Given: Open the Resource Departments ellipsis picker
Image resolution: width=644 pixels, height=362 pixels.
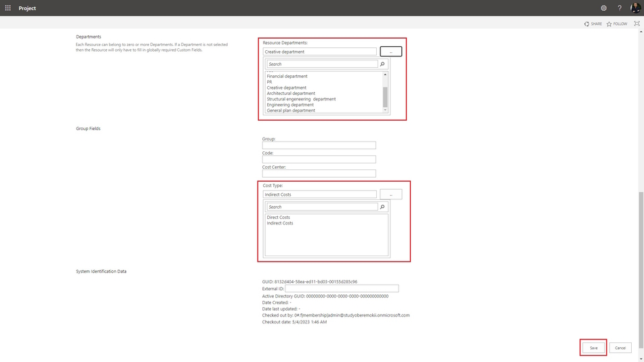Looking at the screenshot, I should tap(390, 52).
